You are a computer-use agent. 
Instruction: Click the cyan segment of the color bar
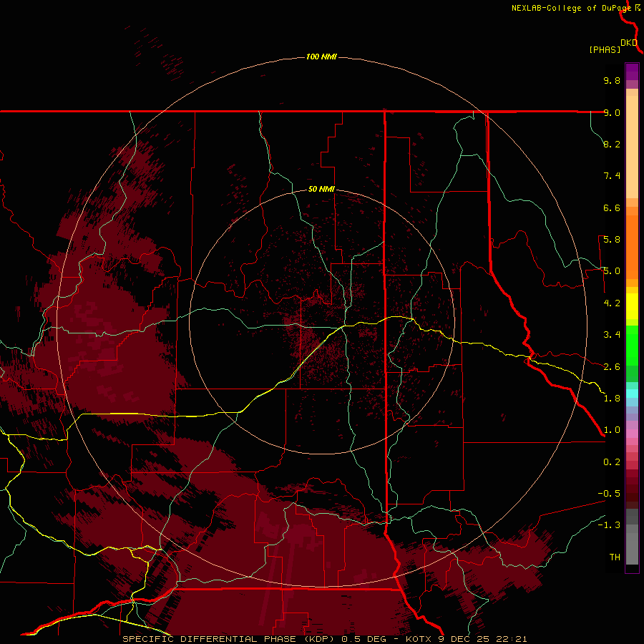click(x=632, y=394)
